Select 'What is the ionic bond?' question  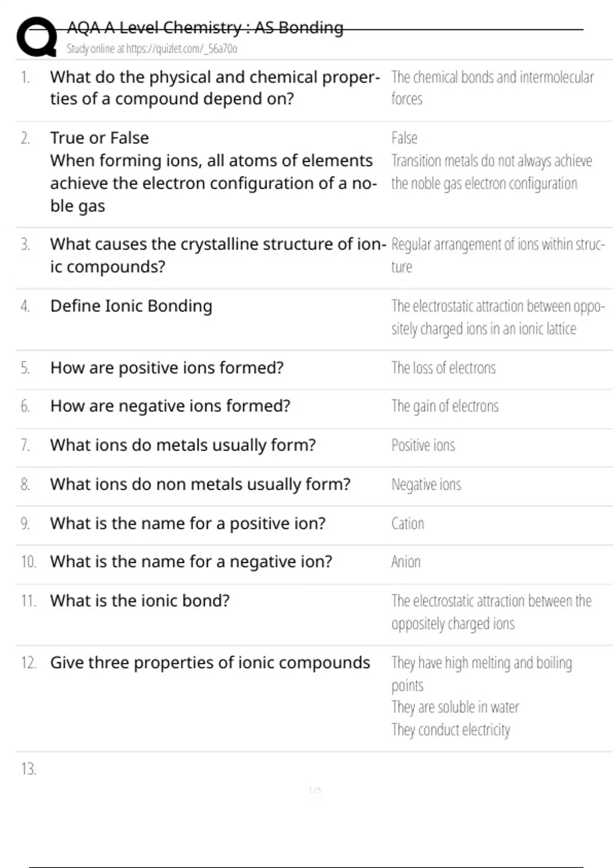tap(139, 601)
